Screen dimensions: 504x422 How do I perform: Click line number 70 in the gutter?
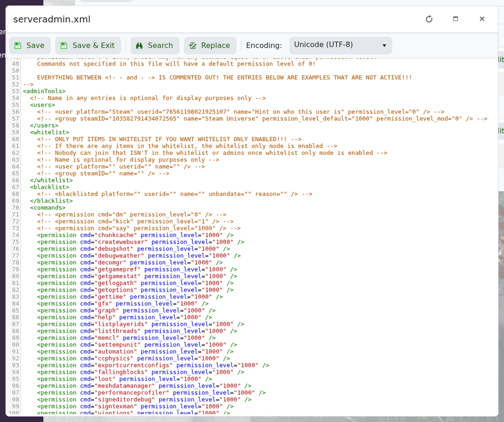[x=16, y=208]
